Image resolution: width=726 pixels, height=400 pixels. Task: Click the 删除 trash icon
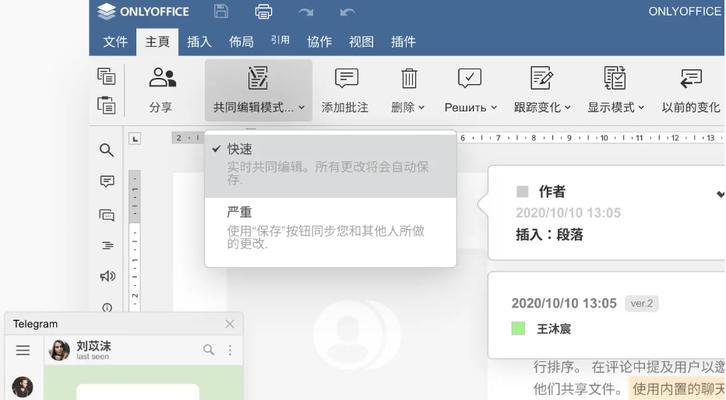coord(409,78)
